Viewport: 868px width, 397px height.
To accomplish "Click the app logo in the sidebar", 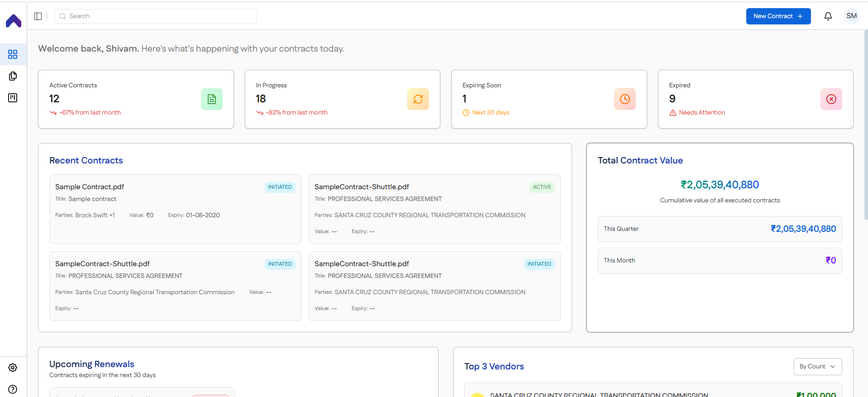I will click(x=14, y=21).
